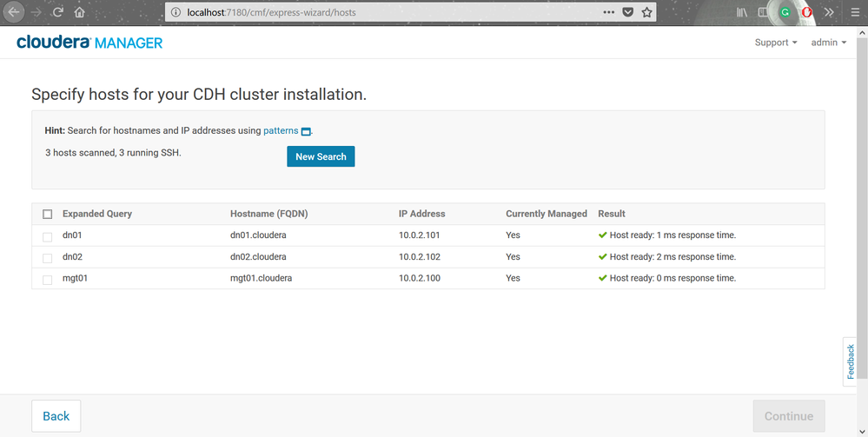868x437 pixels.
Task: Click the New Search button
Action: coord(321,156)
